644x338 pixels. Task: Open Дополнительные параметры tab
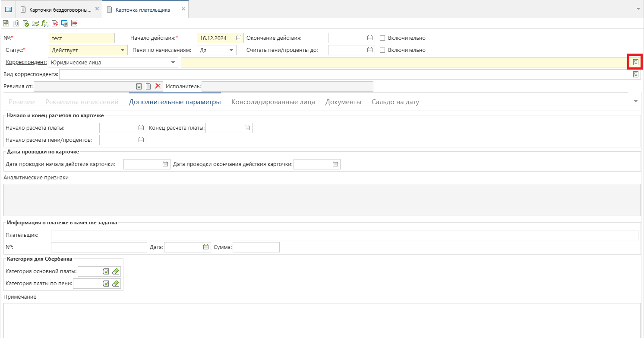175,102
